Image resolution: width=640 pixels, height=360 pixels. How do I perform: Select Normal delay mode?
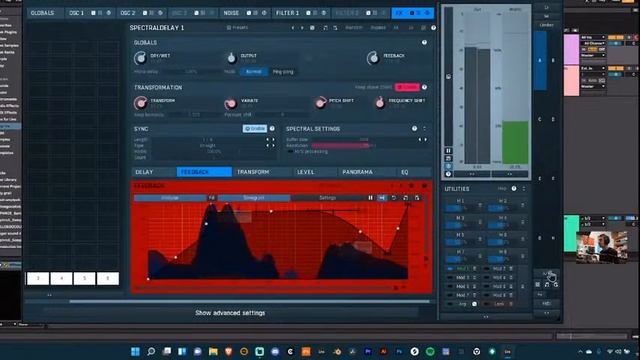(253, 71)
